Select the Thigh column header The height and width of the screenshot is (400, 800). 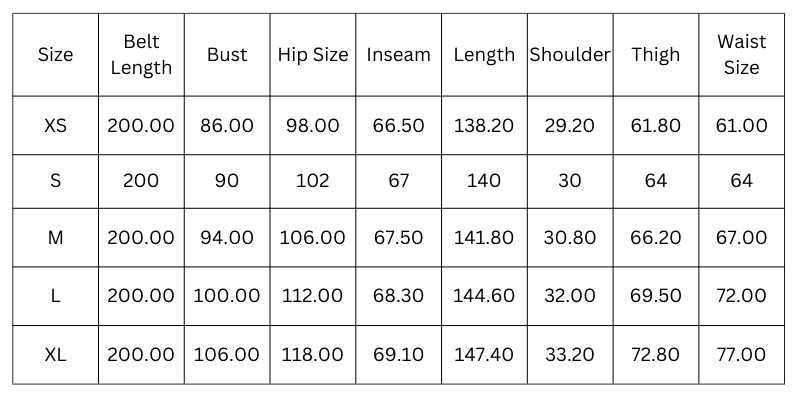655,55
